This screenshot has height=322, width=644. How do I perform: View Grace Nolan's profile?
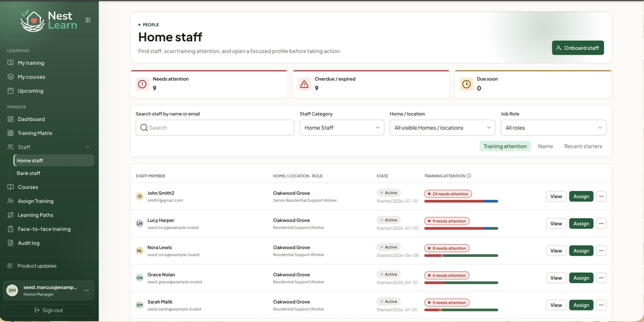point(556,278)
